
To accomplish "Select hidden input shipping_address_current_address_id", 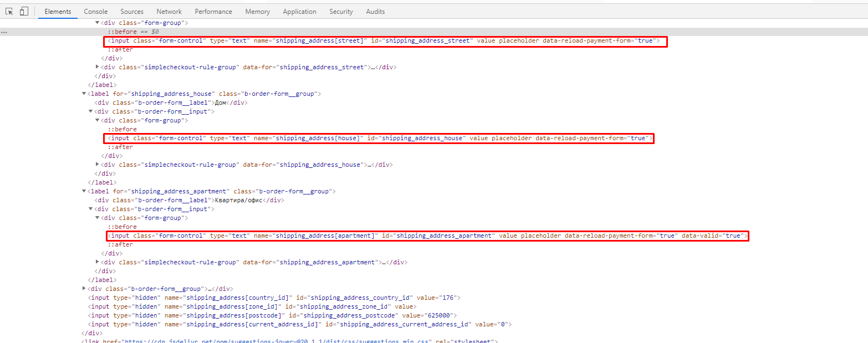I will pyautogui.click(x=299, y=324).
